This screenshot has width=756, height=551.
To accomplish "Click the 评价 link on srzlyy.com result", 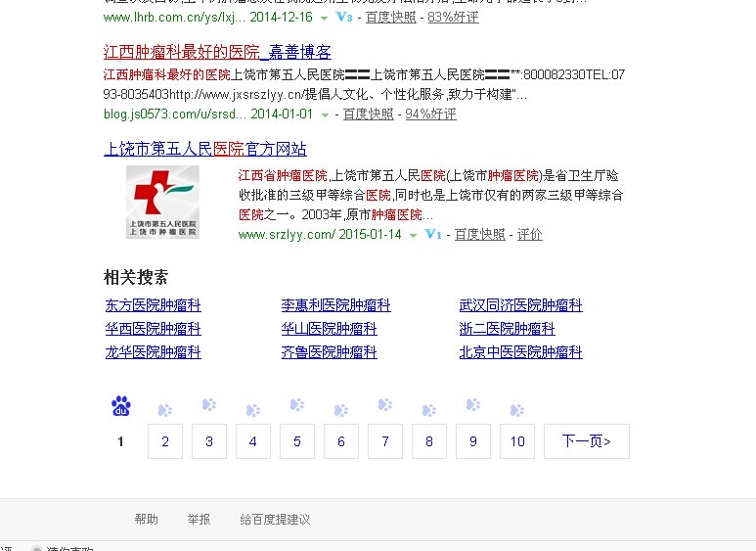I will (530, 235).
